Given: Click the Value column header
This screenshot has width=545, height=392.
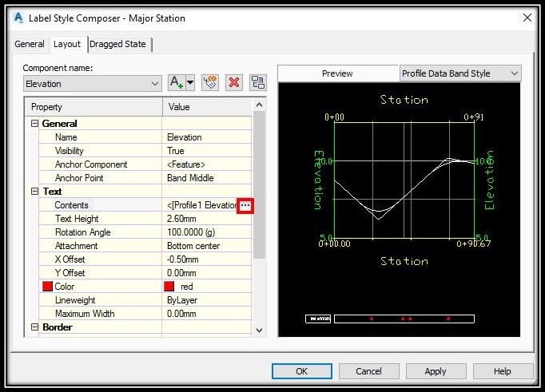Looking at the screenshot, I should pos(207,107).
